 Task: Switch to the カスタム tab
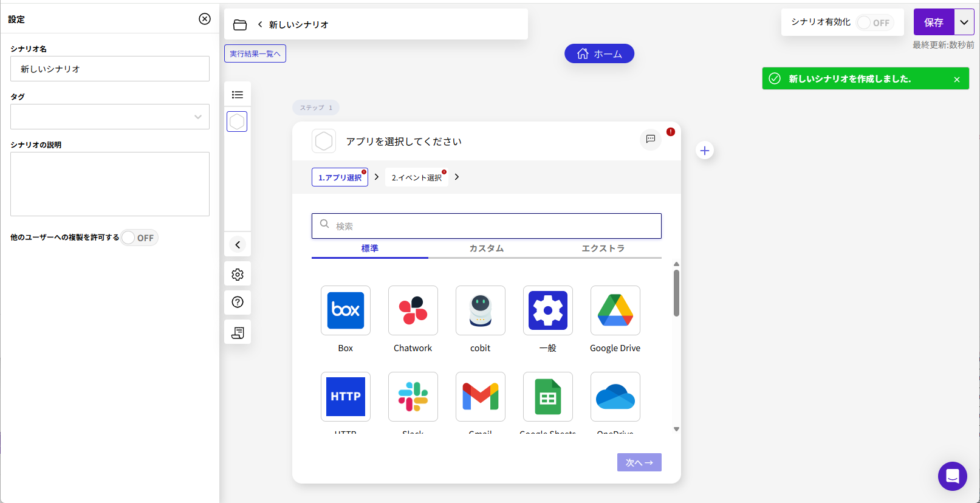click(x=487, y=248)
